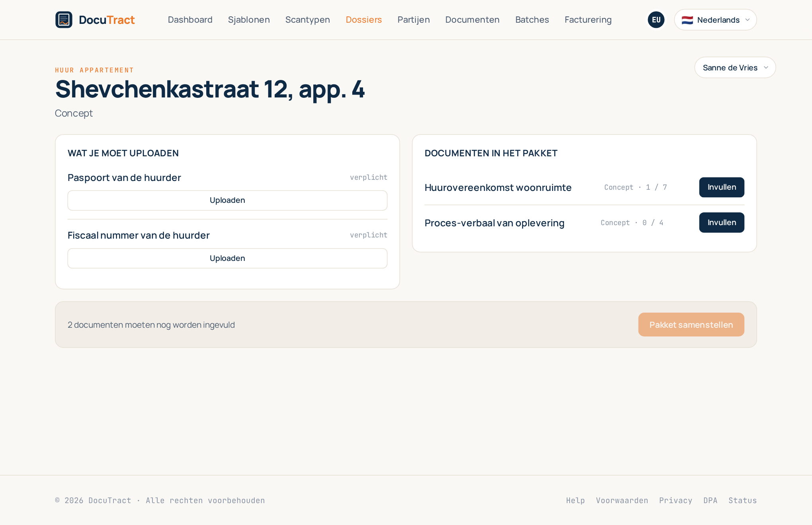Image resolution: width=812 pixels, height=525 pixels.
Task: Click the HUUR APPARTEMENT label
Action: 94,70
